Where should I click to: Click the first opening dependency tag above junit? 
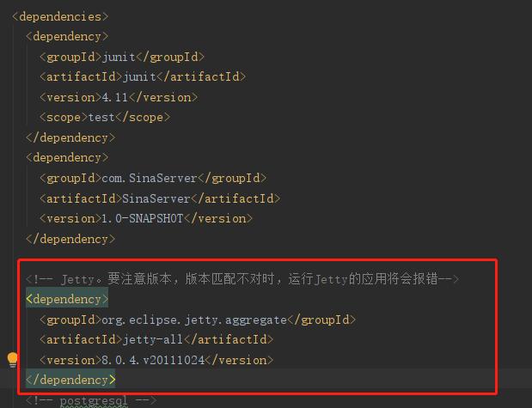coord(67,37)
